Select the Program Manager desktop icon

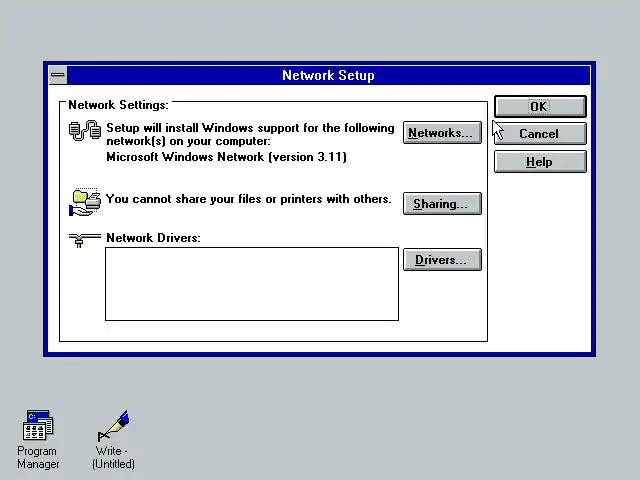38,425
